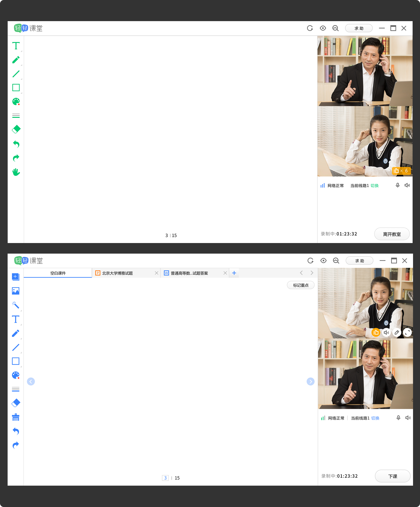Open the blue insert image tool
420x507 pixels.
pyautogui.click(x=16, y=291)
